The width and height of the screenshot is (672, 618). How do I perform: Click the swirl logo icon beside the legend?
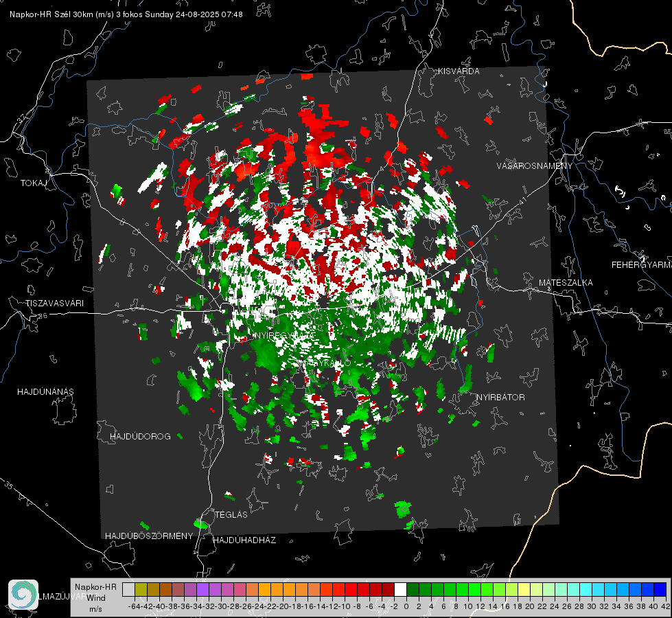tap(23, 595)
